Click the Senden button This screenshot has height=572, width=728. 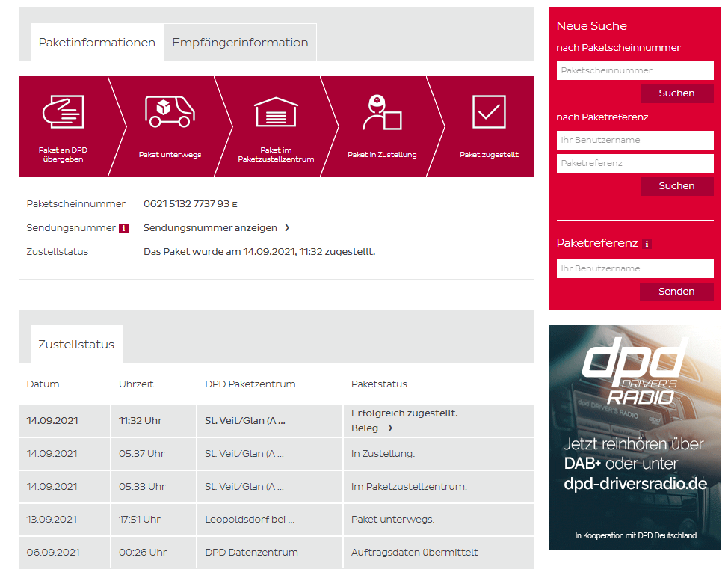676,292
